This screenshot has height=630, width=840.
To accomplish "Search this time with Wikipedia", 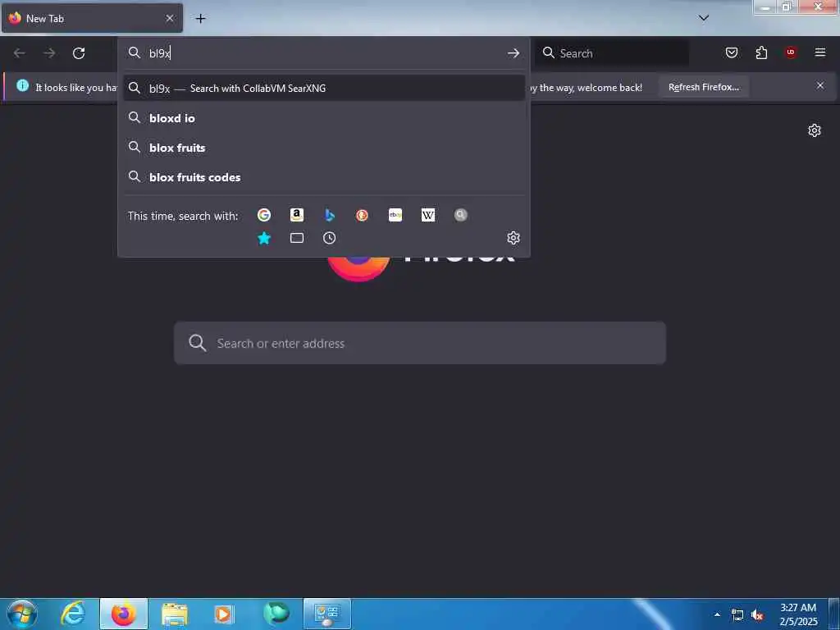I will click(x=427, y=215).
